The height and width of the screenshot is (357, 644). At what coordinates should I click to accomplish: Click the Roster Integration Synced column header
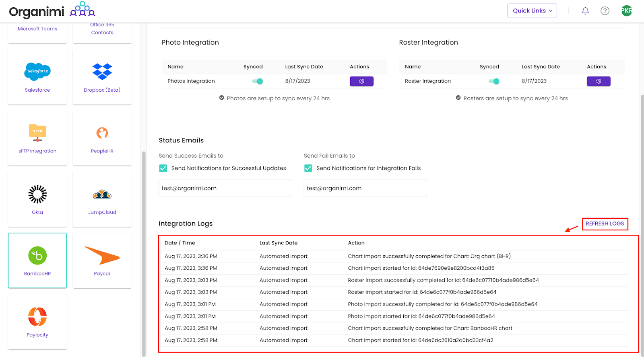click(x=489, y=67)
